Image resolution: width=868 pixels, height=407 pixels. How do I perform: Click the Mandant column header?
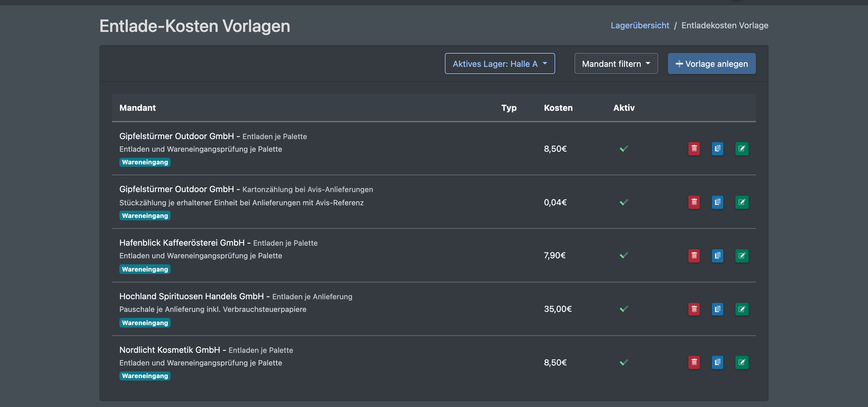pyautogui.click(x=137, y=108)
